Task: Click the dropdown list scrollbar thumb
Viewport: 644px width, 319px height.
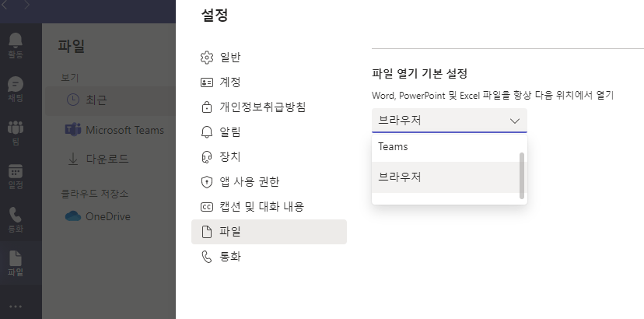Action: 522,176
